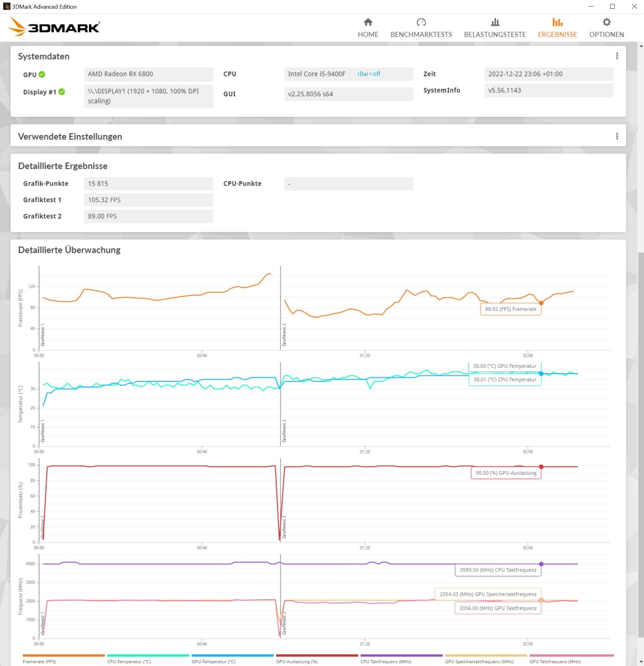This screenshot has width=644, height=666.
Task: Switch to BELASTUNGSTESTE tab
Action: 495,28
